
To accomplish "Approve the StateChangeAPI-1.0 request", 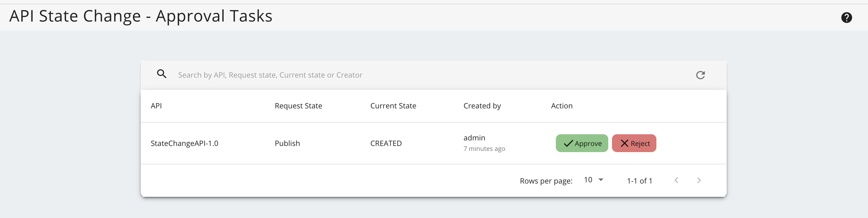I will coord(581,143).
